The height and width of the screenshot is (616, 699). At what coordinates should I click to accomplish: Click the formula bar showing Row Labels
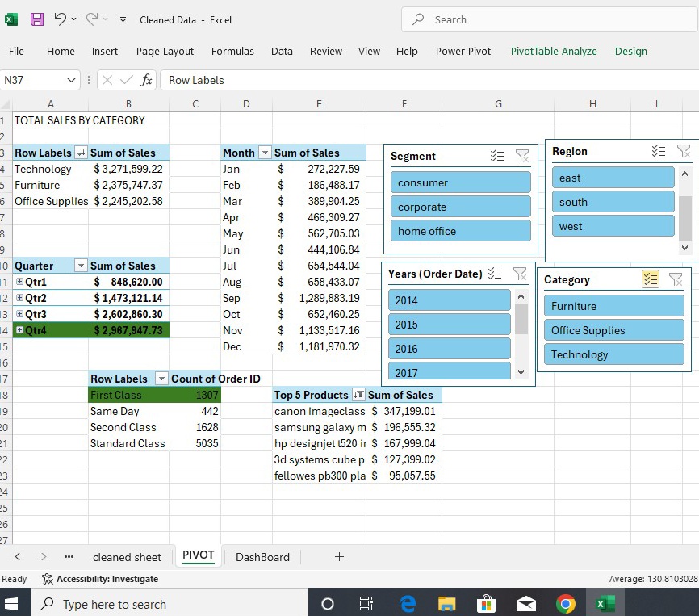(429, 80)
